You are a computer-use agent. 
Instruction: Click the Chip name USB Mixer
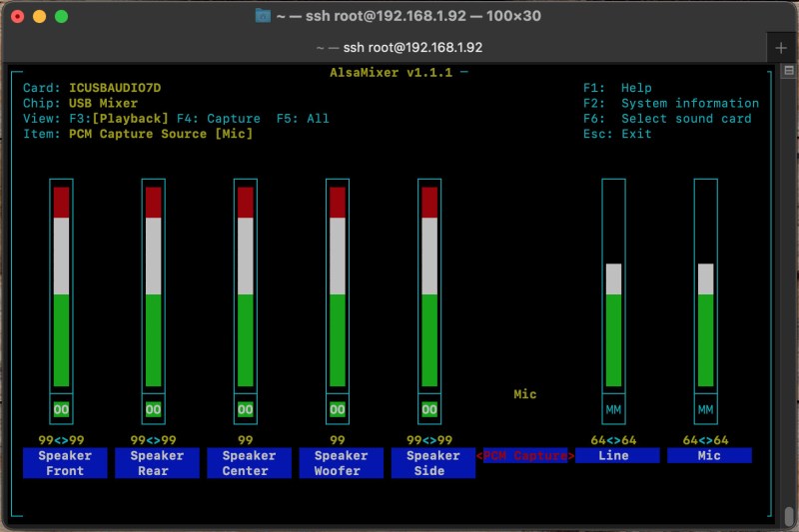[x=104, y=104]
